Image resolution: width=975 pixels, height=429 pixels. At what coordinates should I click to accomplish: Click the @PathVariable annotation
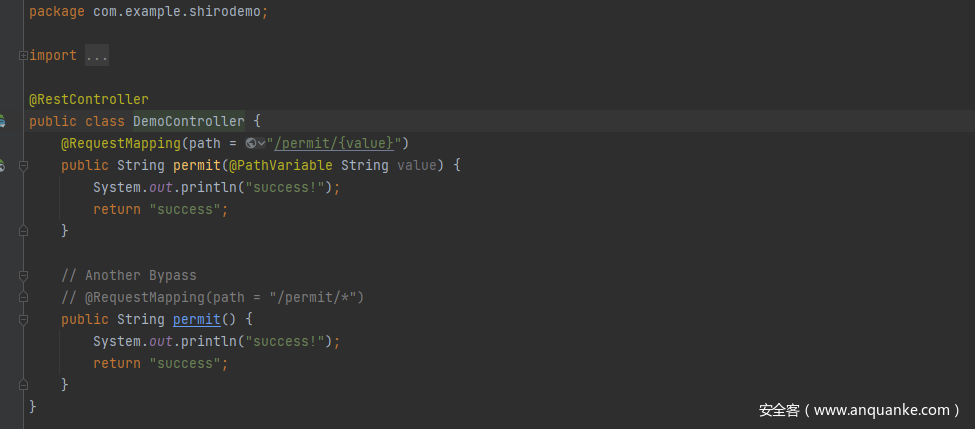pyautogui.click(x=280, y=166)
